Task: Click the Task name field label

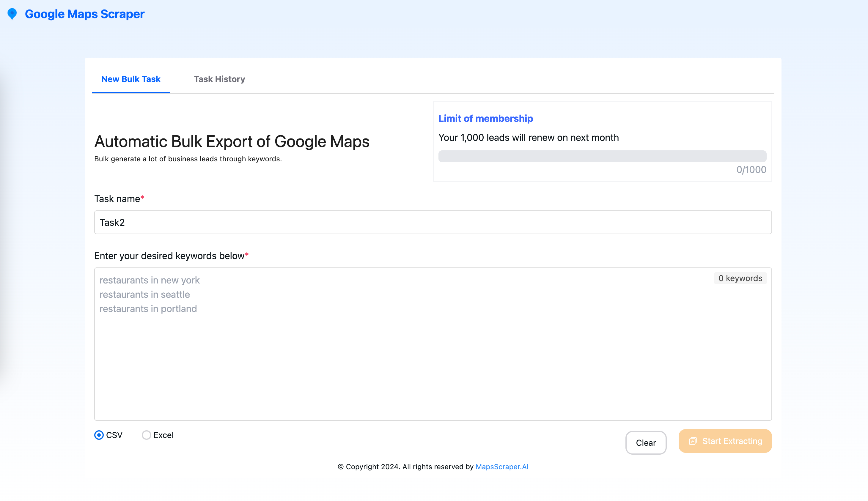Action: pos(117,199)
